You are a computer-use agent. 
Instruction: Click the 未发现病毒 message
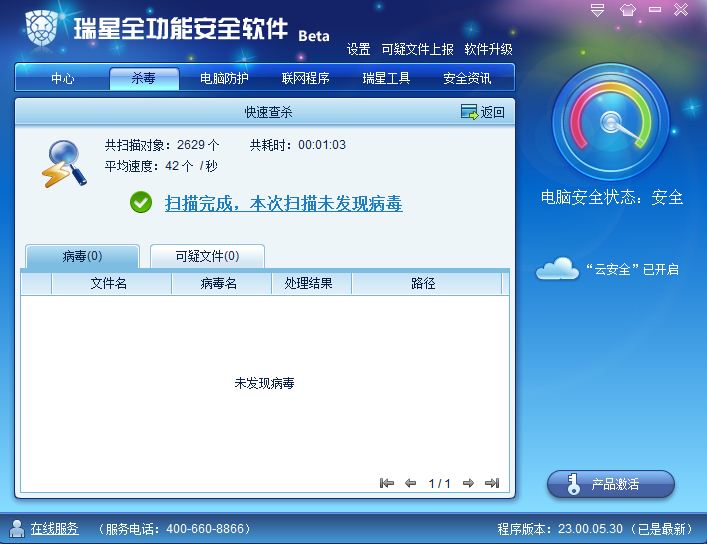pos(264,383)
